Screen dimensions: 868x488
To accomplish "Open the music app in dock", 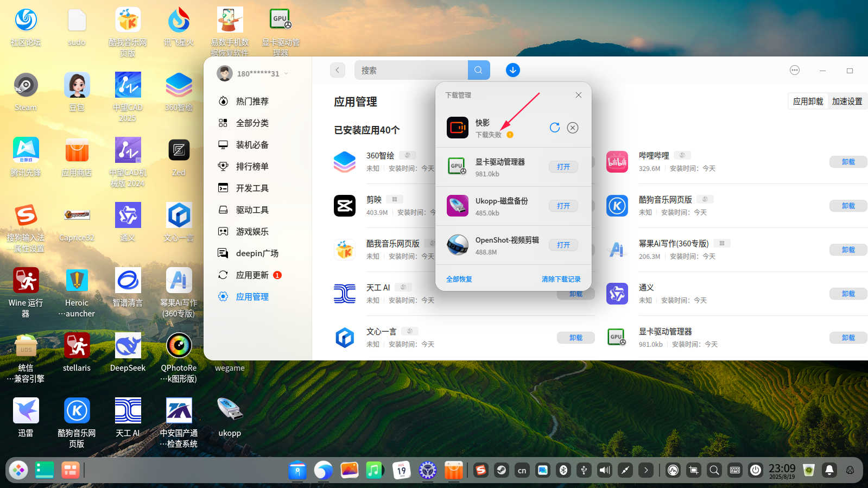I will tap(375, 470).
